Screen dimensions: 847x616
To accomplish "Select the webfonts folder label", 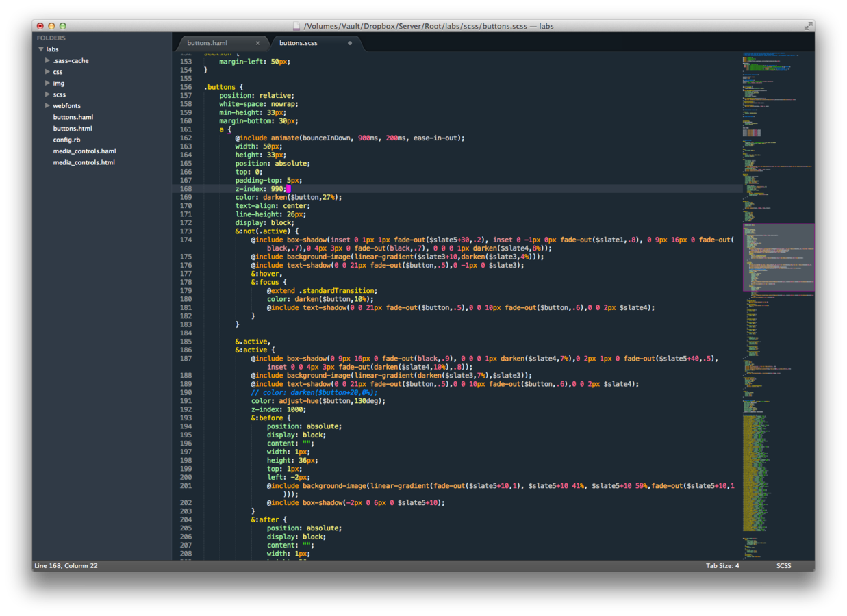I will [x=66, y=106].
